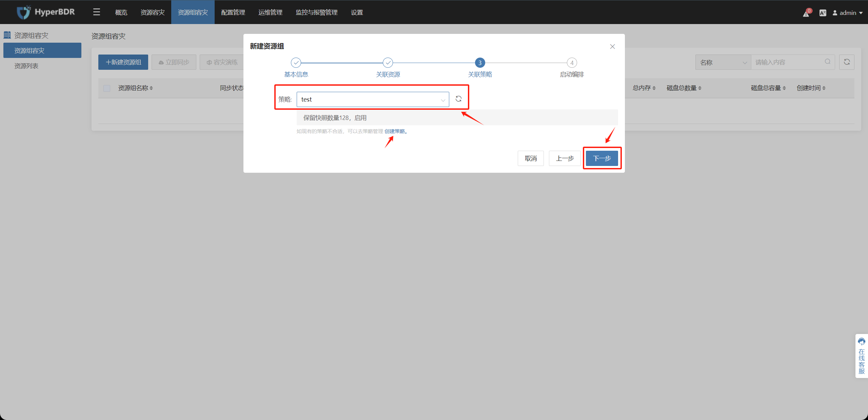This screenshot has height=420, width=868.
Task: Close the 新建资源组 dialog
Action: 612,46
